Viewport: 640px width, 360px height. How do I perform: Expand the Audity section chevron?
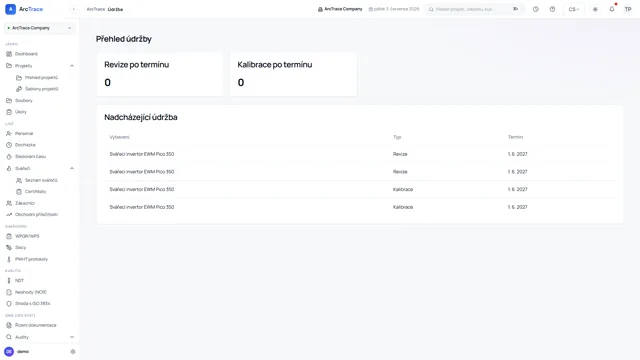[x=72, y=337]
